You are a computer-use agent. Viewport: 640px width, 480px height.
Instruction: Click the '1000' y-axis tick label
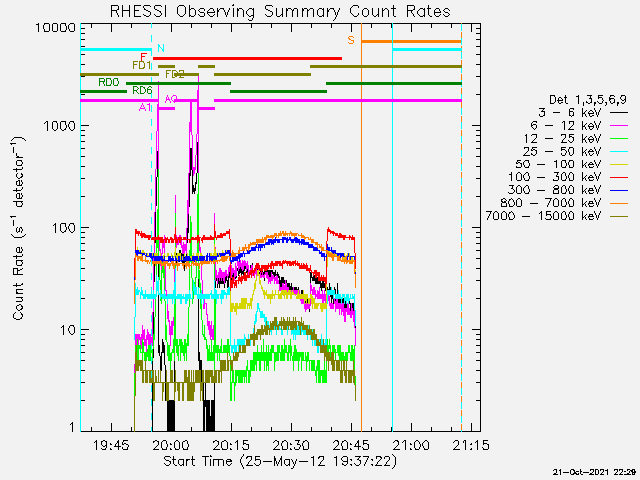tap(60, 126)
